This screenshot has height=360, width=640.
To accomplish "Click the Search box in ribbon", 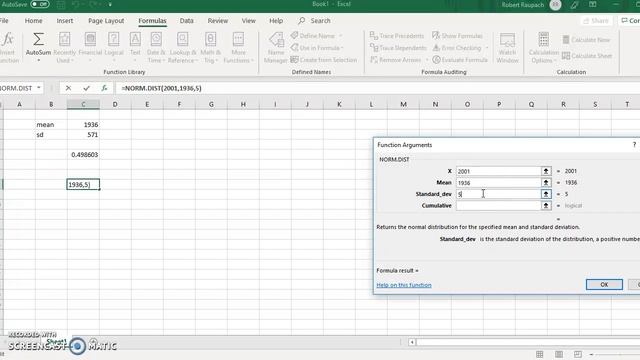I will (314, 20).
